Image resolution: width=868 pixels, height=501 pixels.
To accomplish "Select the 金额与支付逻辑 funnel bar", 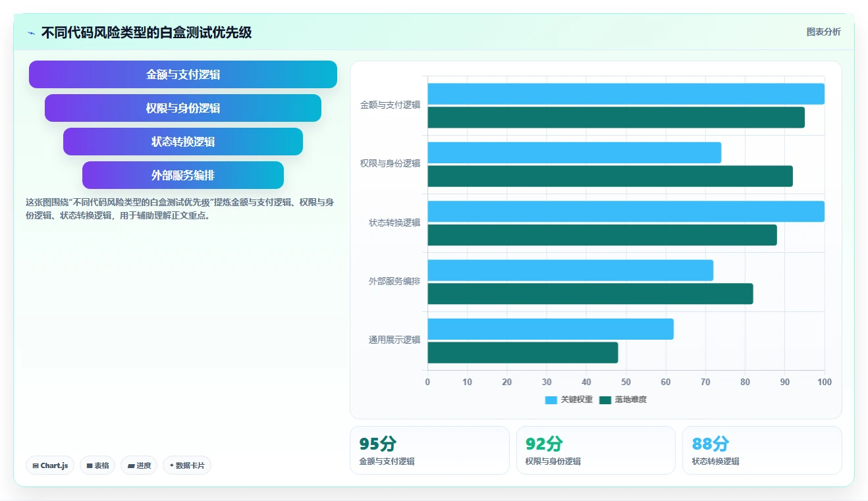I will [183, 74].
